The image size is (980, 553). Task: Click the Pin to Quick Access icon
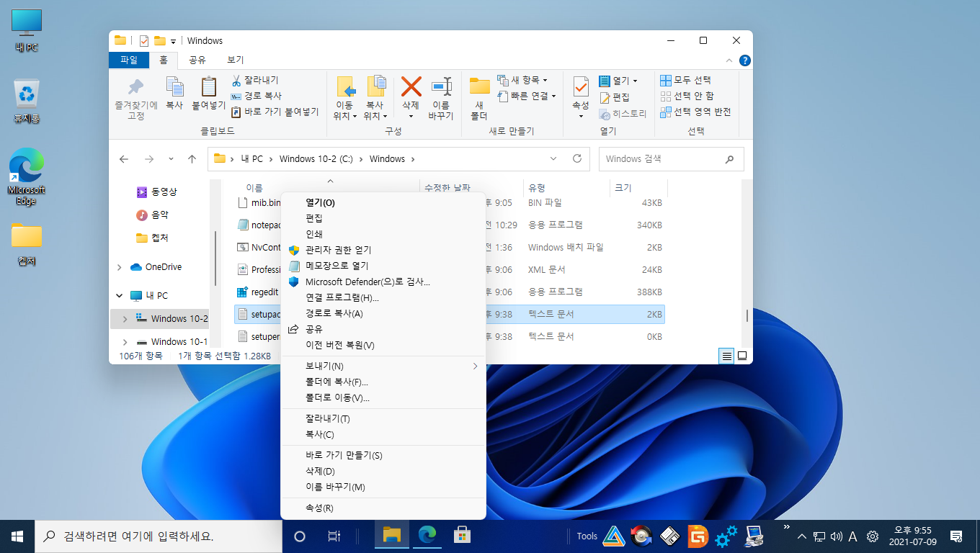coord(135,87)
